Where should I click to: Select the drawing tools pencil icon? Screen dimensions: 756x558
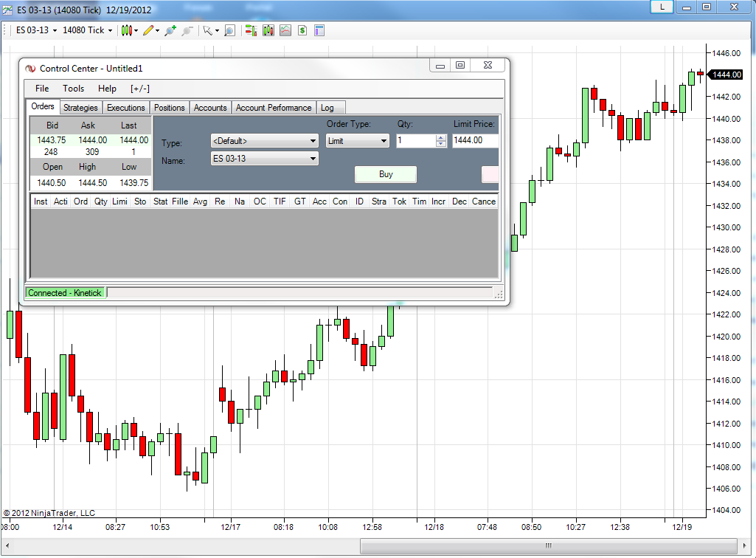pyautogui.click(x=148, y=30)
